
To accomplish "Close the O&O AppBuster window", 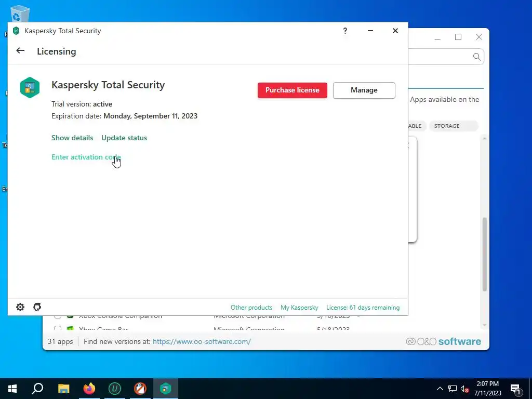I will 479,37.
